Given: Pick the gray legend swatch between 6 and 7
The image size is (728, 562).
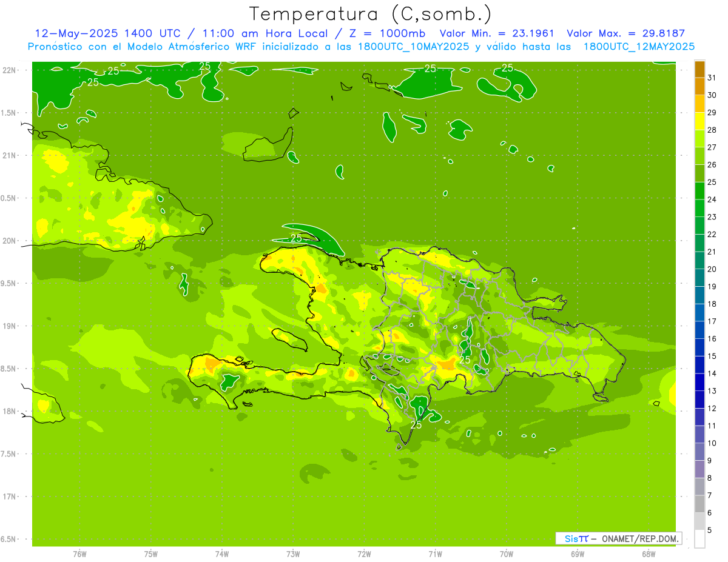Looking at the screenshot, I should click(699, 504).
